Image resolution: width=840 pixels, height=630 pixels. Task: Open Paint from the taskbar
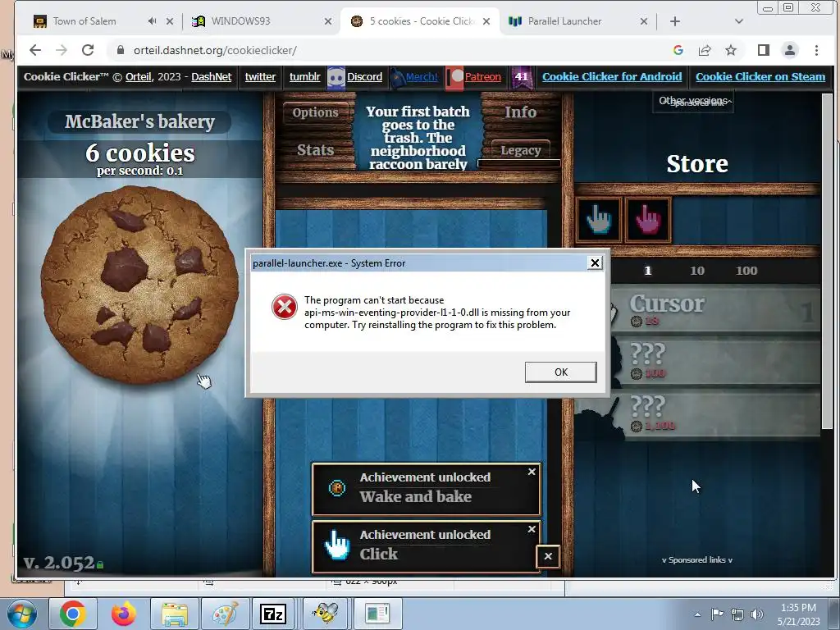pos(225,614)
